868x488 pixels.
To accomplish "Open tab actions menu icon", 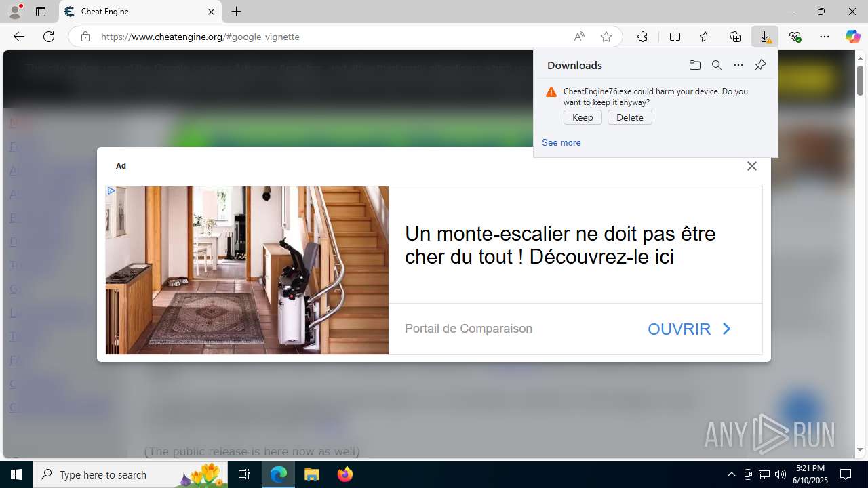I will click(41, 12).
